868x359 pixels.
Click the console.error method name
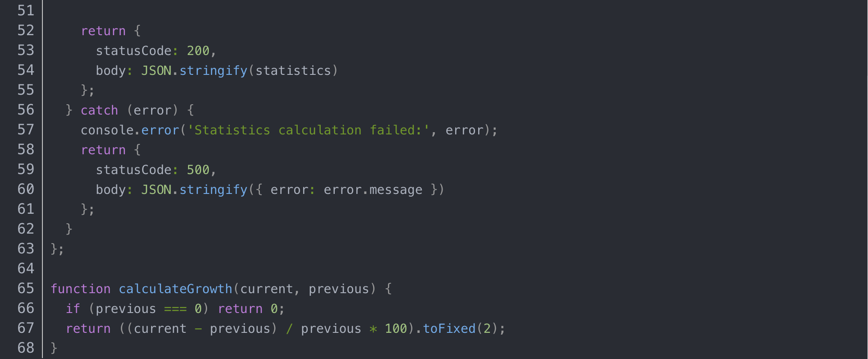[x=160, y=130]
